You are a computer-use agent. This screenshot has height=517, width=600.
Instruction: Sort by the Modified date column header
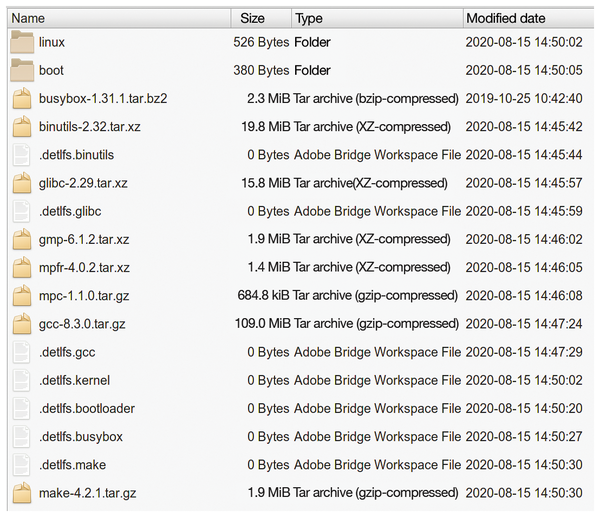(x=528, y=18)
